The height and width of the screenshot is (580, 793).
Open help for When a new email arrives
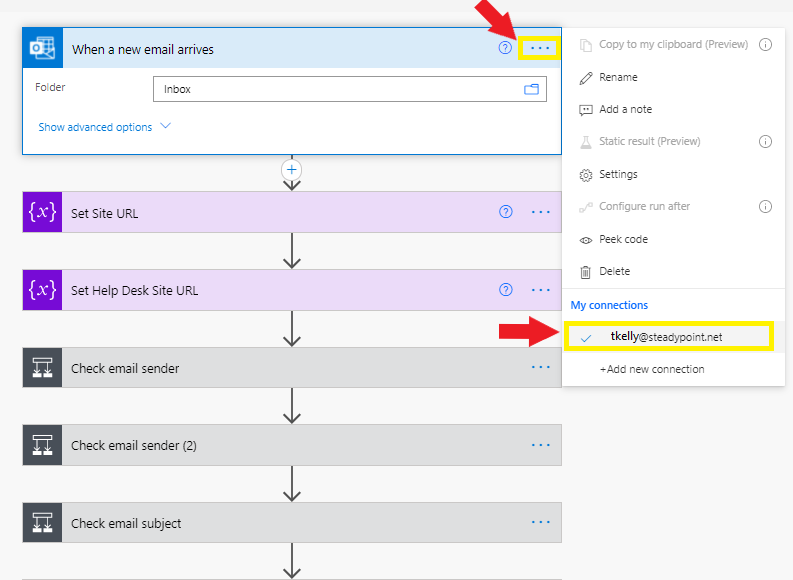pyautogui.click(x=505, y=48)
